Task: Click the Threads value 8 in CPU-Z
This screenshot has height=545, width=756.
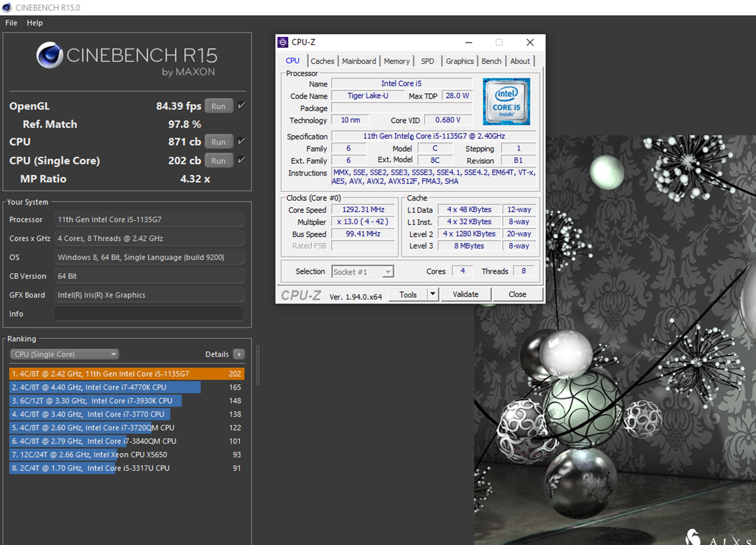Action: click(x=524, y=271)
